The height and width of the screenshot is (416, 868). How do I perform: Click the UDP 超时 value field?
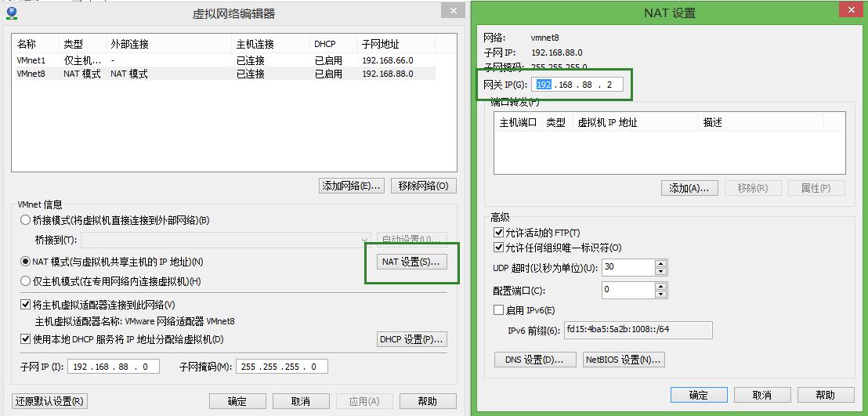[627, 268]
